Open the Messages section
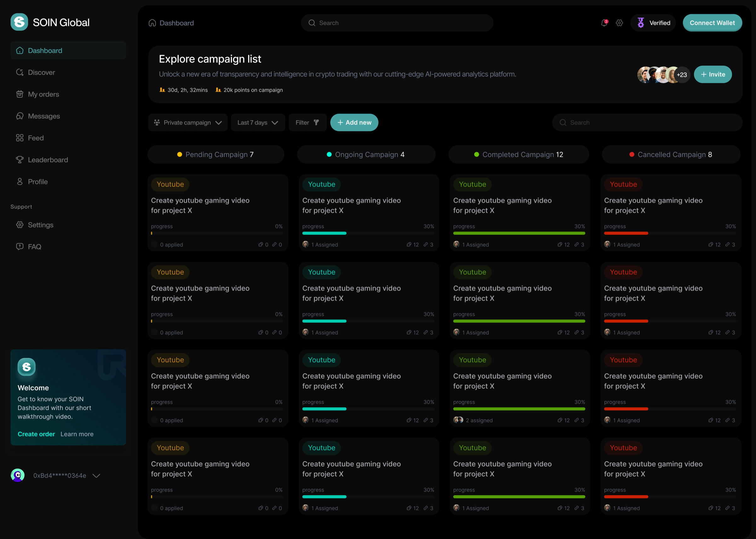The width and height of the screenshot is (756, 539). coord(68,116)
